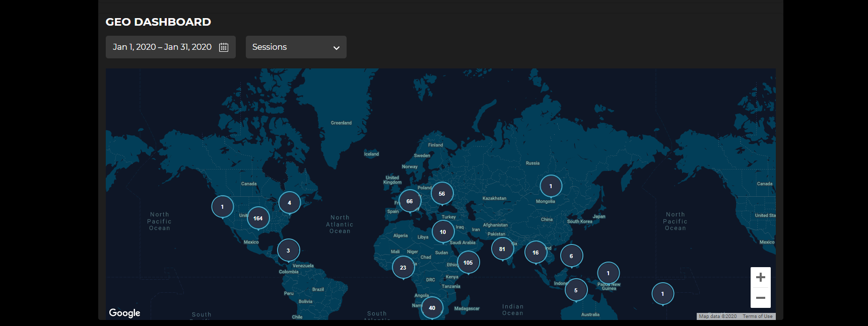Select the 16 sessions marker in Southeast Asia

tap(536, 253)
